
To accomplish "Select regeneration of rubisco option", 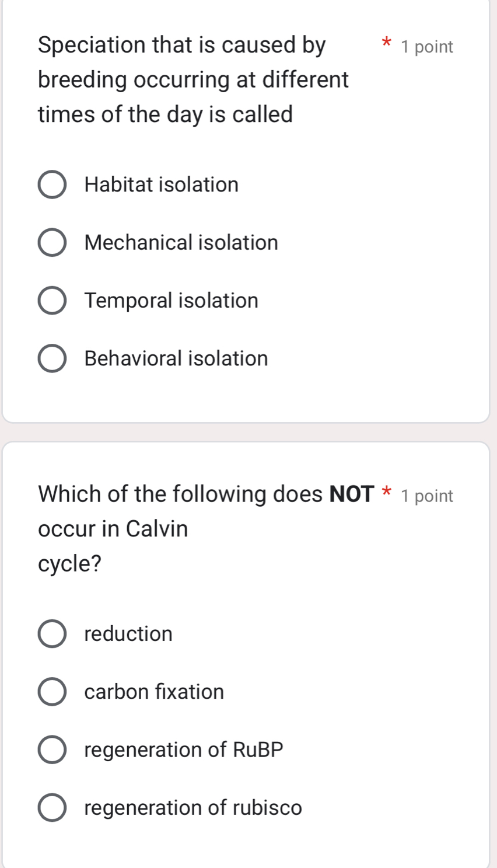I will [52, 808].
